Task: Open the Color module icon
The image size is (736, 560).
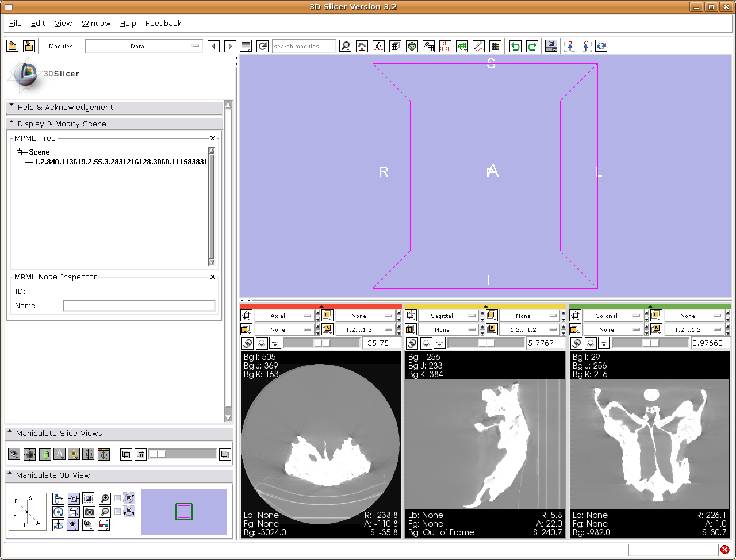Action: coord(495,46)
